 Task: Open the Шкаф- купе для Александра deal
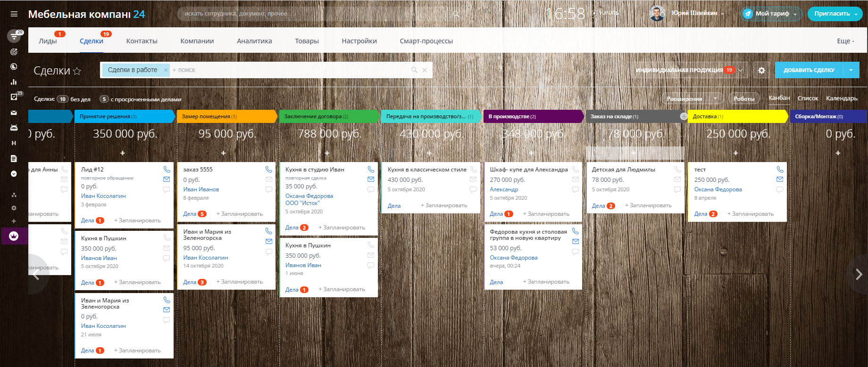click(529, 170)
